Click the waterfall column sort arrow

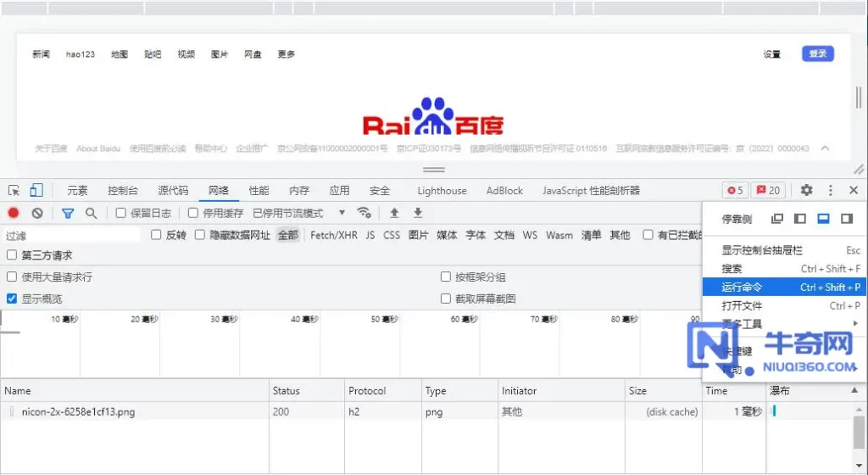854,390
